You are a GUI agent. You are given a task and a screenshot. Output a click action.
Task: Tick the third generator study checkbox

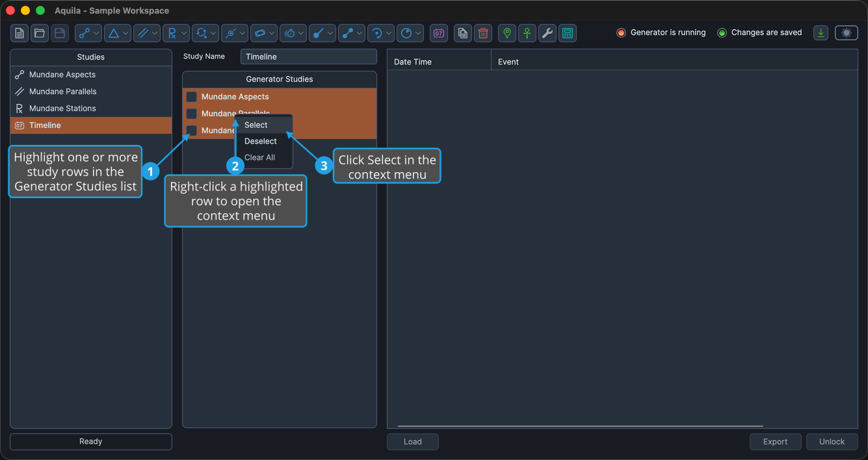click(x=192, y=131)
